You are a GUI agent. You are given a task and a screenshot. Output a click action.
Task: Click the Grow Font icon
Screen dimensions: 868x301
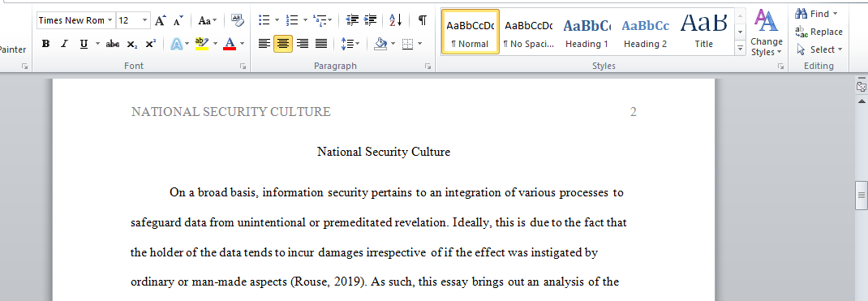160,21
